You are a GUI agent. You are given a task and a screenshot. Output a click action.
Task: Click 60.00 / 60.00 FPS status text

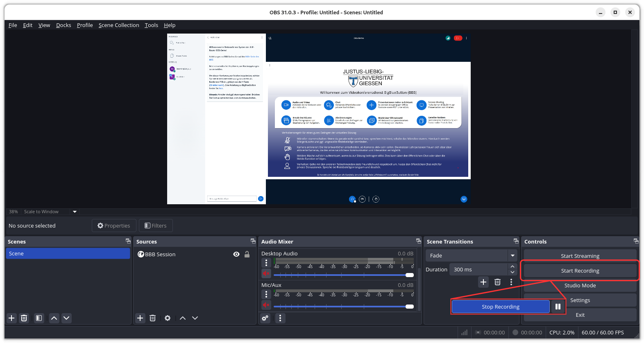603,332
